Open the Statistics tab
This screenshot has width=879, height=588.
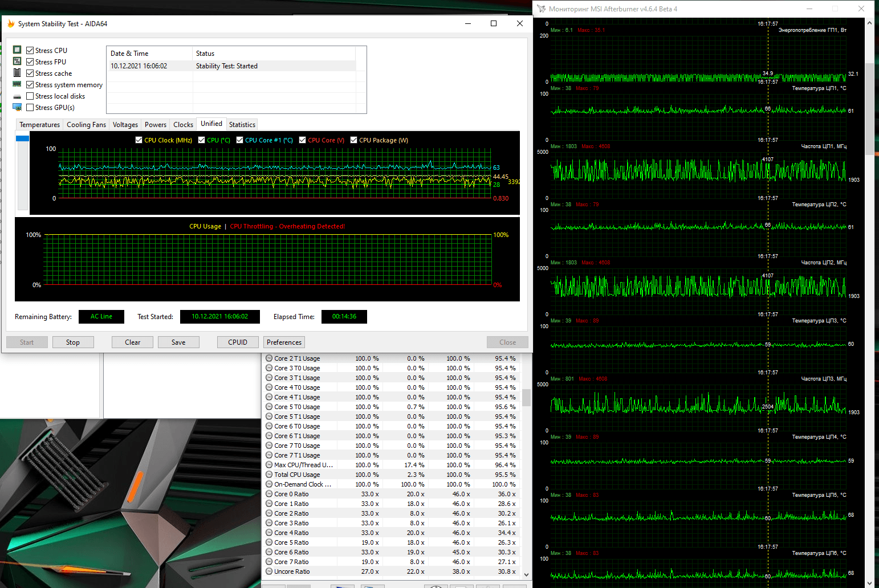click(242, 125)
